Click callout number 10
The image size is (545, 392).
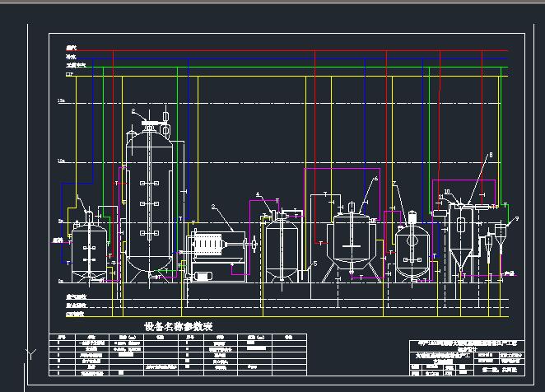coord(447,191)
